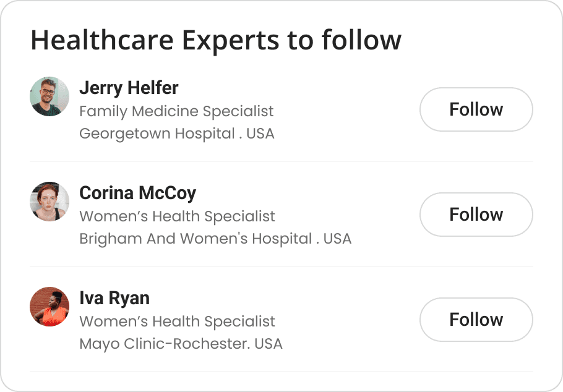Click Jerry Helfer's profile photo
563x392 pixels.
[49, 96]
